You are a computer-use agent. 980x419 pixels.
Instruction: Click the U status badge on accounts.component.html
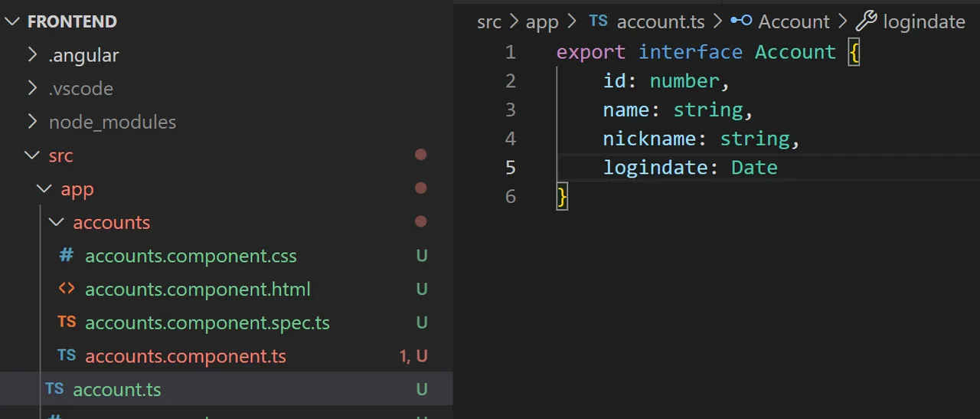pyautogui.click(x=422, y=290)
